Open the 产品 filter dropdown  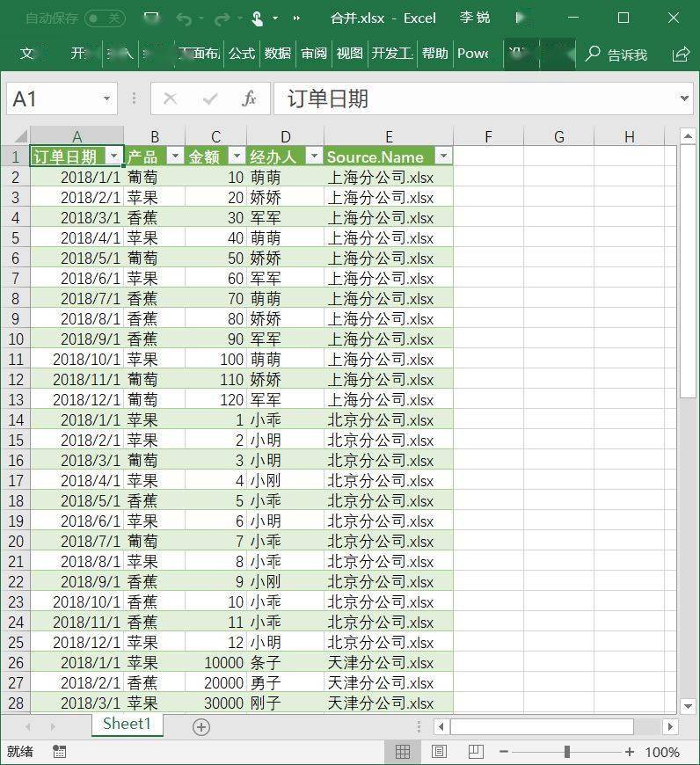click(x=175, y=157)
